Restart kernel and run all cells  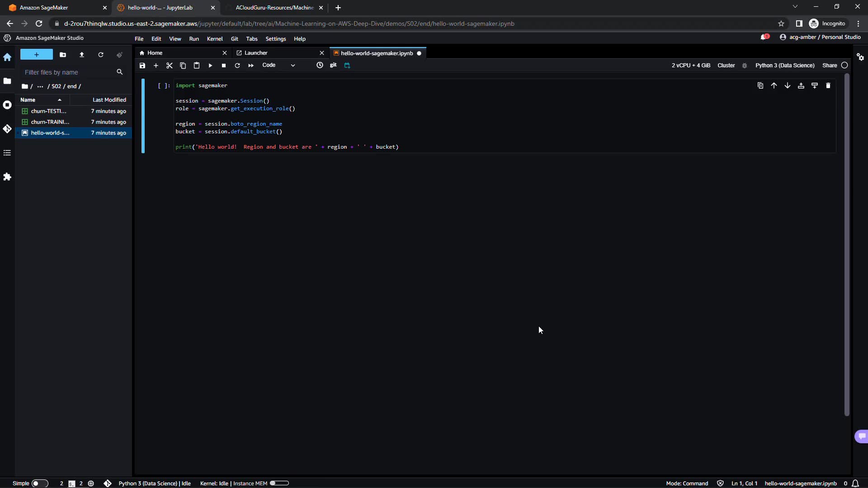[x=251, y=66]
